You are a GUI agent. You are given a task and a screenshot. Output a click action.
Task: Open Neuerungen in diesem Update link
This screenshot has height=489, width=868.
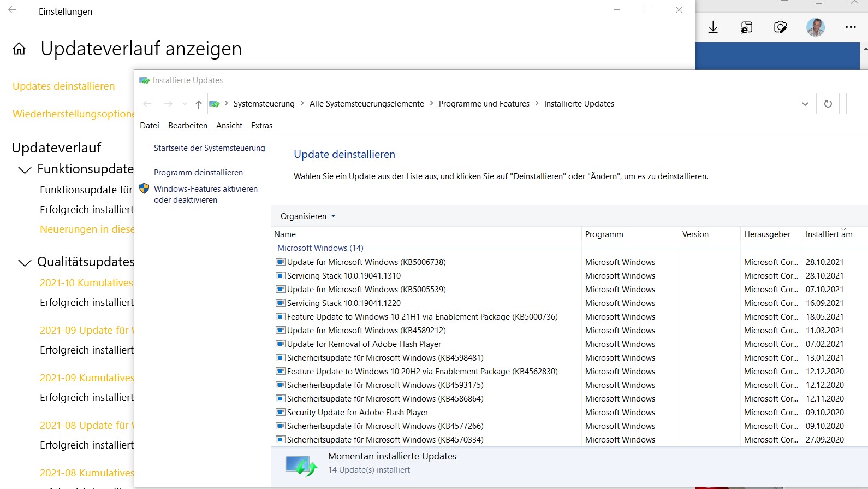click(87, 229)
